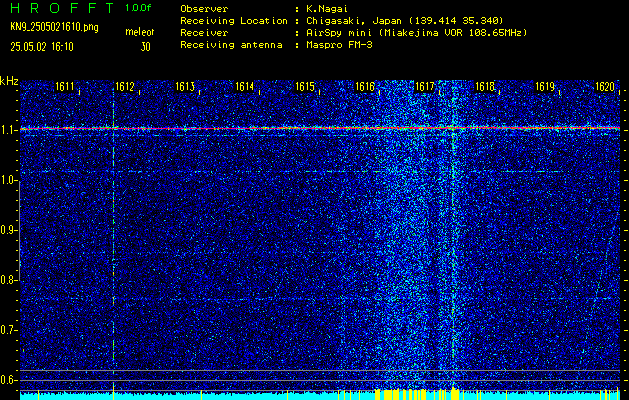Viewport: 629px width, 400px height.
Task: Click the Receiving antenna label
Action: pyautogui.click(x=231, y=45)
